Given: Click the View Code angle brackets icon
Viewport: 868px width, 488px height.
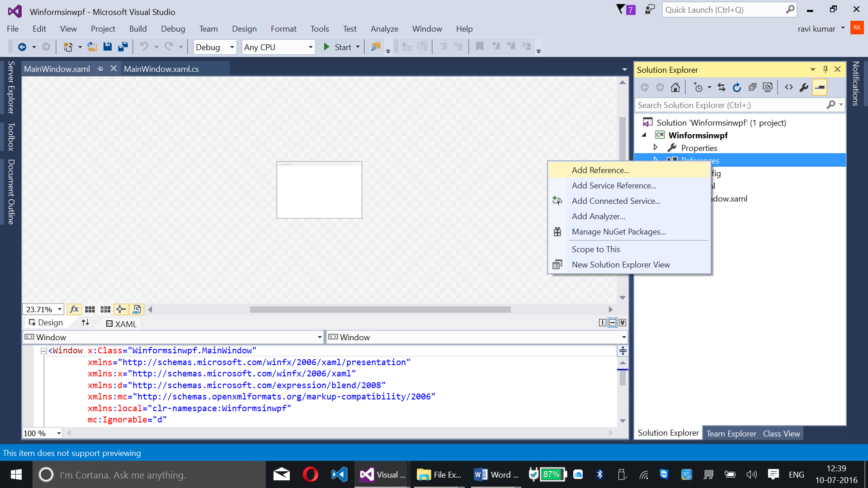Looking at the screenshot, I should [x=789, y=87].
